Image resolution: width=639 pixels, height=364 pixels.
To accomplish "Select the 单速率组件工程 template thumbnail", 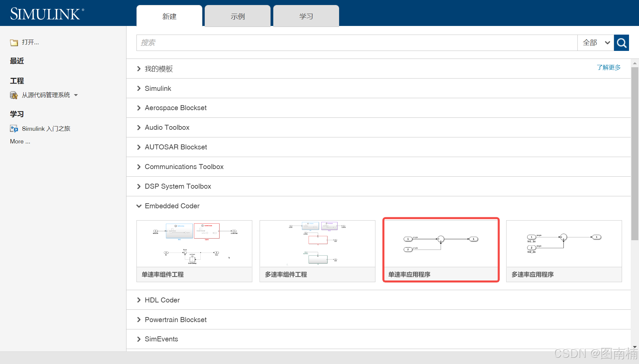I will 194,244.
